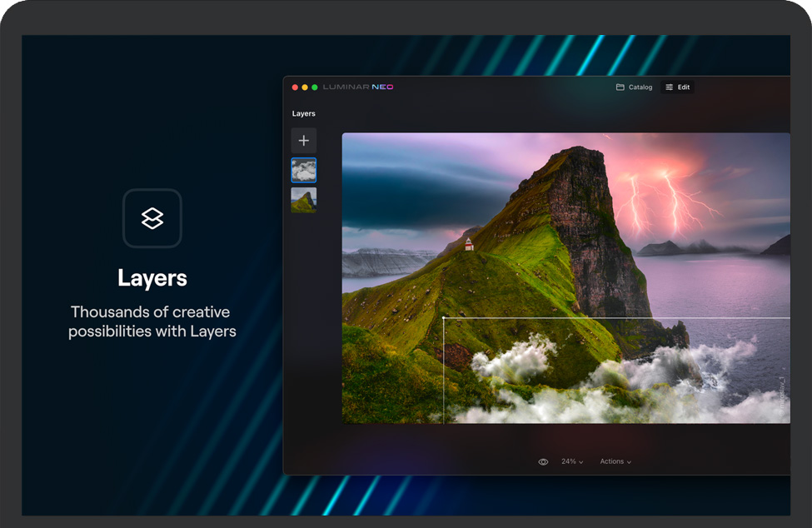Toggle the preview eye icon
This screenshot has height=528, width=812.
click(x=543, y=461)
